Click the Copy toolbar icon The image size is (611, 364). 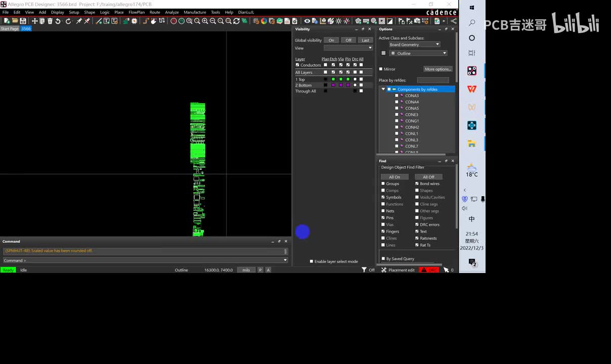42,21
